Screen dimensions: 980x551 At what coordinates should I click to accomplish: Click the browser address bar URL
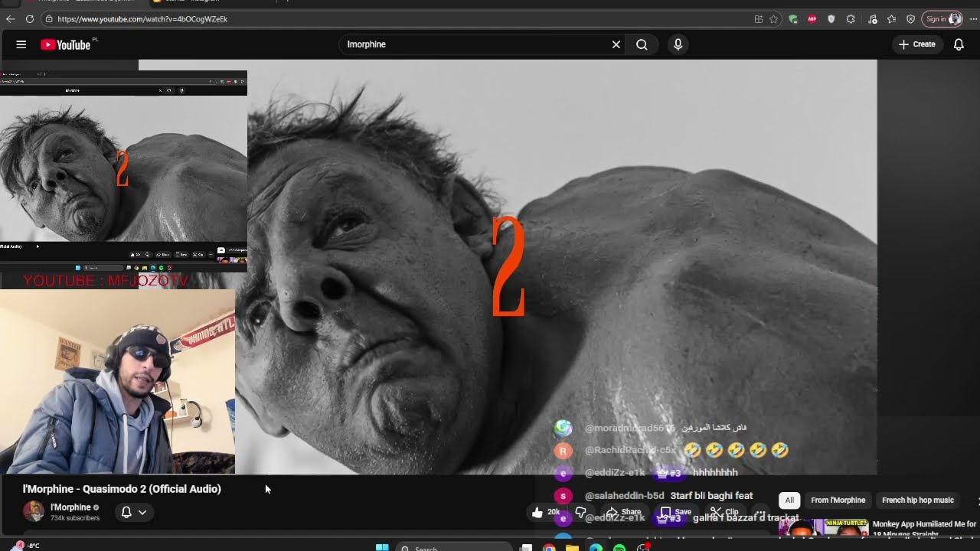(142, 19)
